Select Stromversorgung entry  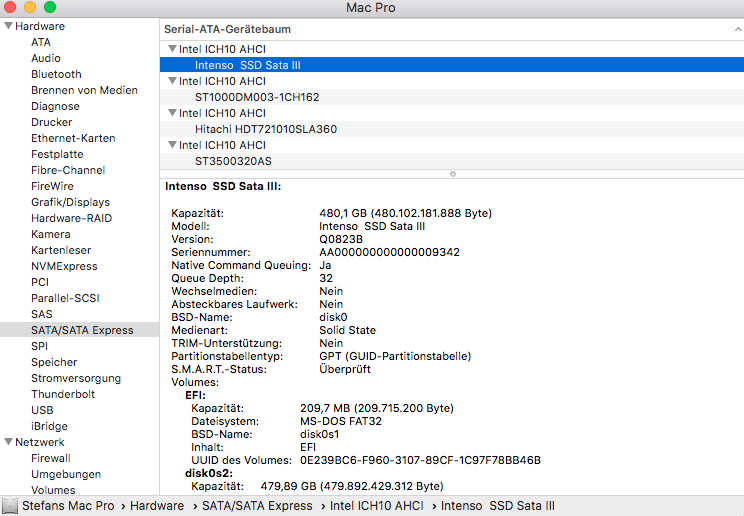[76, 378]
